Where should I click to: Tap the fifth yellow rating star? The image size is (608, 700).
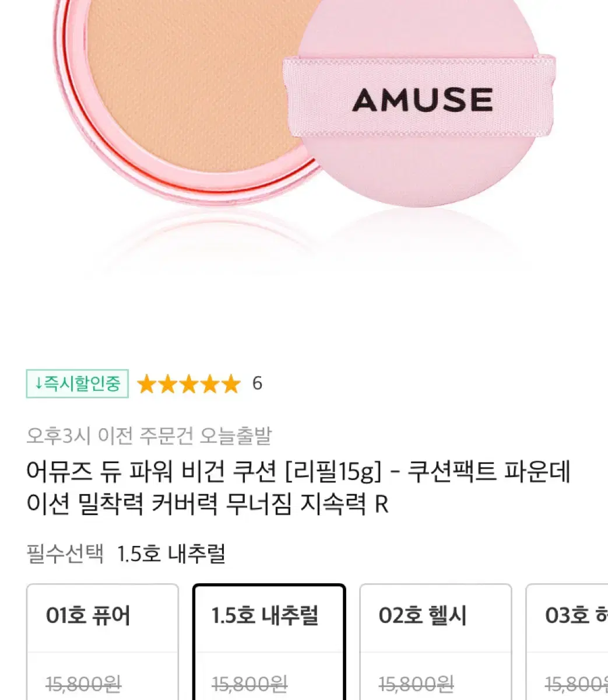click(230, 384)
